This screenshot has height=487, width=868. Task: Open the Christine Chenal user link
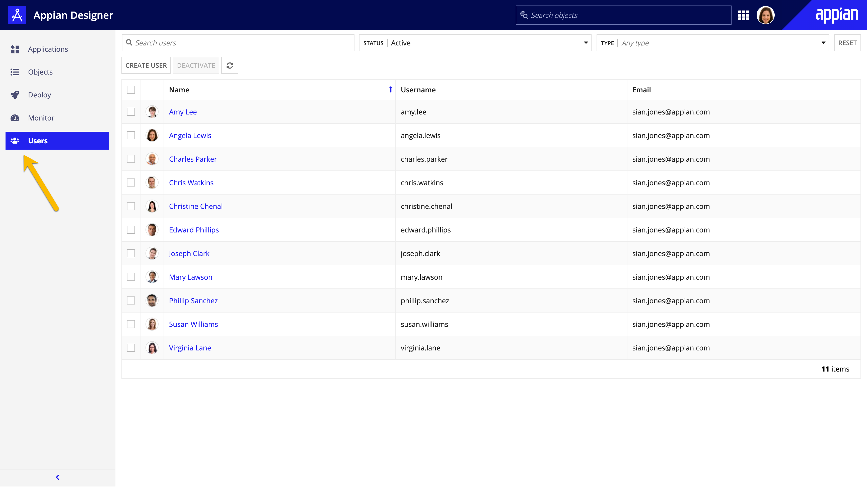(196, 206)
